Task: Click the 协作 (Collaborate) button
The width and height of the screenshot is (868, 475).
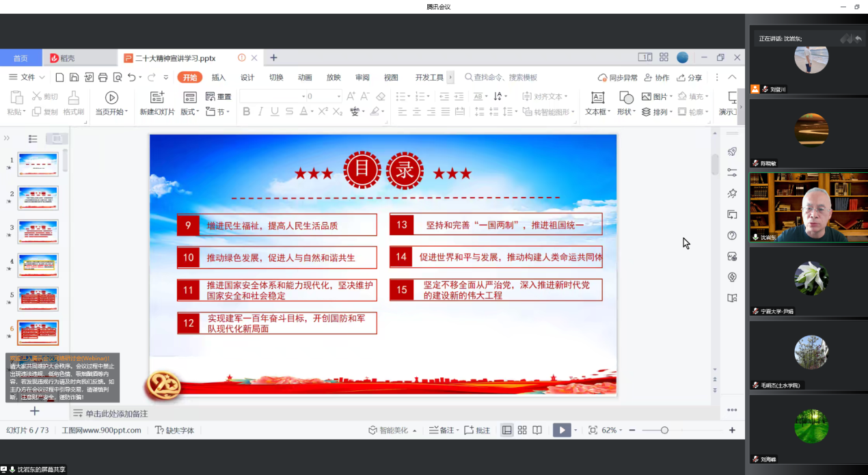Action: coord(657,77)
